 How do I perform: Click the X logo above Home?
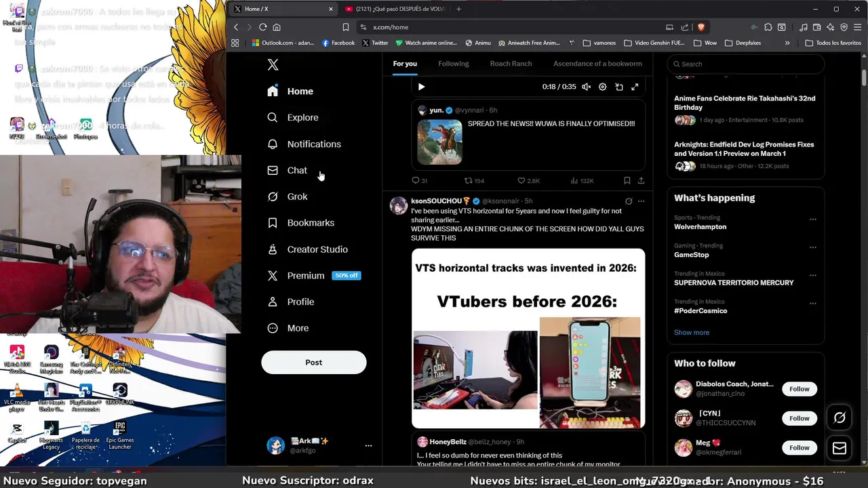coord(273,64)
